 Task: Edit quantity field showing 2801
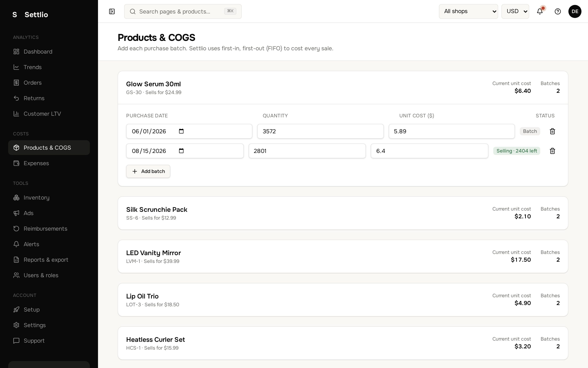(x=307, y=151)
